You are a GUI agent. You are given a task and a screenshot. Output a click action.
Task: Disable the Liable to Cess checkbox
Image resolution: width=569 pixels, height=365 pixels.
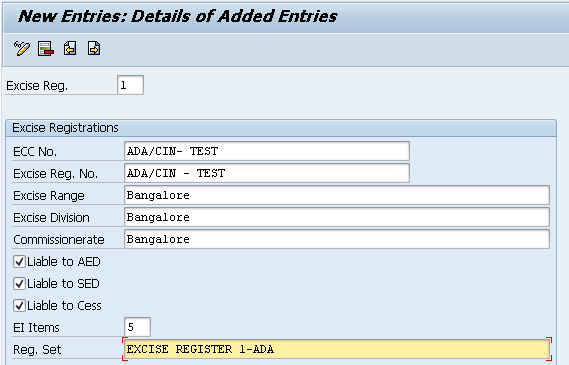[x=19, y=305]
